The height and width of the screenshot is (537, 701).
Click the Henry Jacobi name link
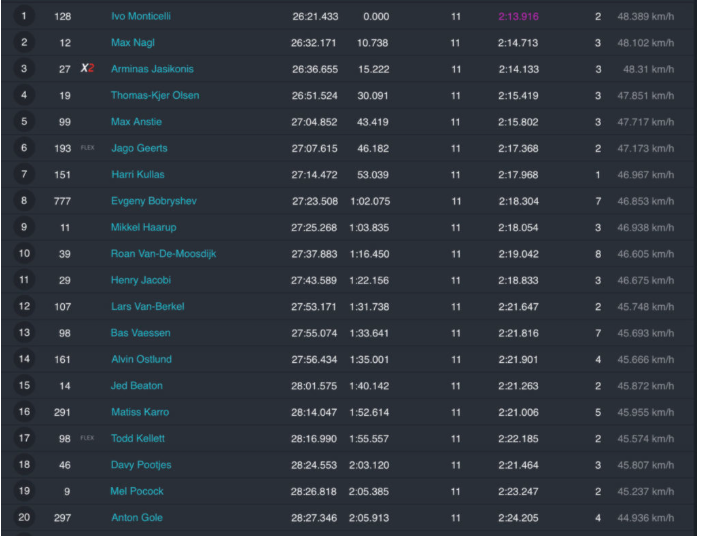point(141,280)
